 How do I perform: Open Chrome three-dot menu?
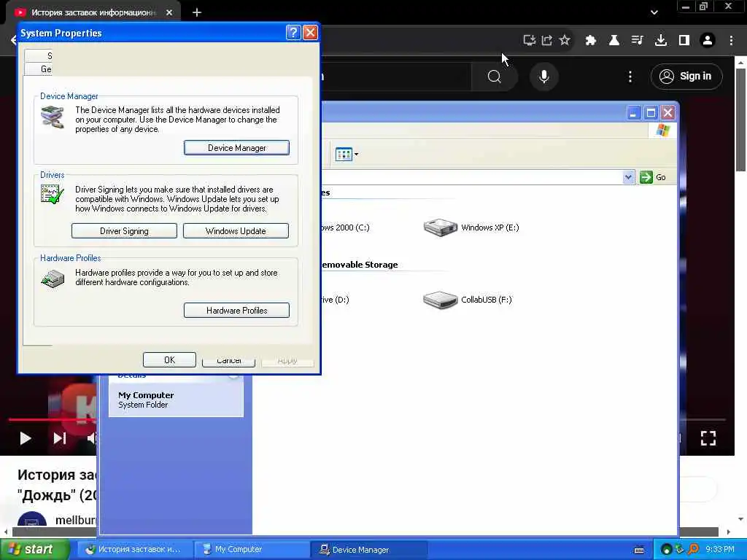[x=731, y=41]
